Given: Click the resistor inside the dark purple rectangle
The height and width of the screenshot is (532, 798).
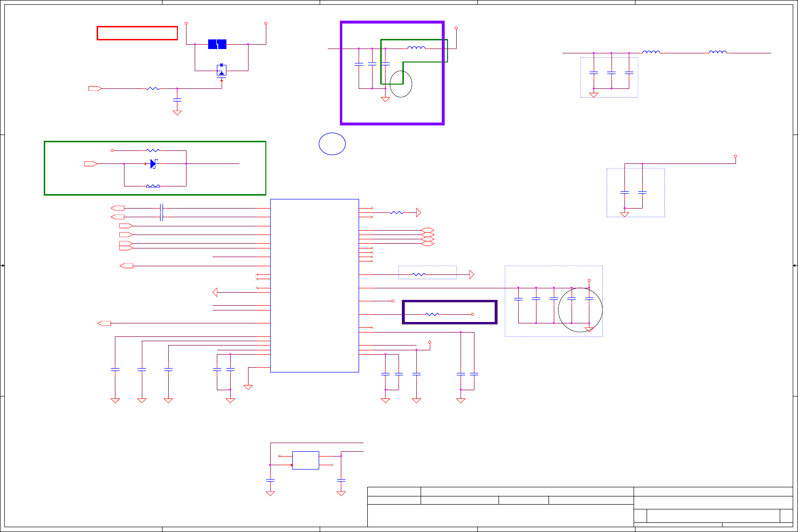Looking at the screenshot, I should coord(432,314).
